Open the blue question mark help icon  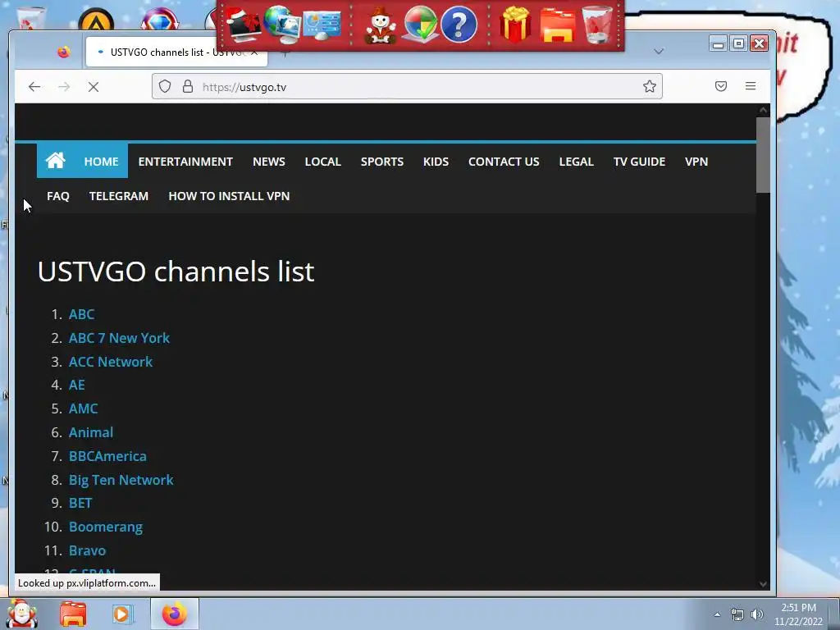[459, 25]
